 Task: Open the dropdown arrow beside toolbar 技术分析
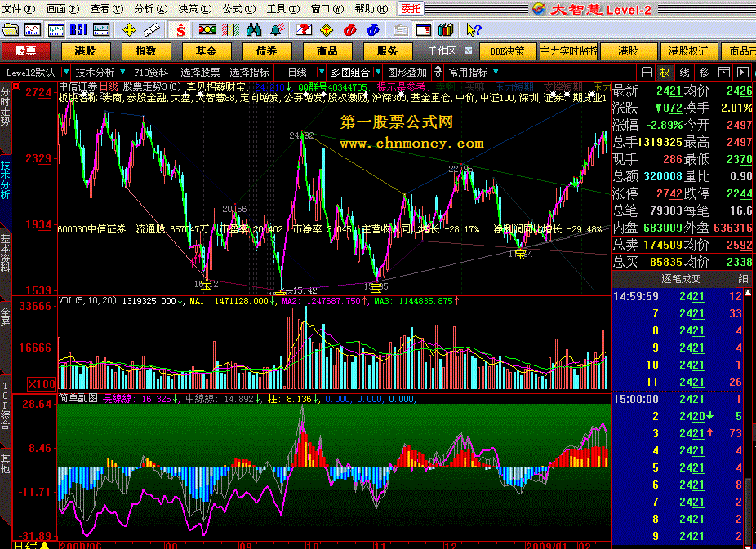123,73
